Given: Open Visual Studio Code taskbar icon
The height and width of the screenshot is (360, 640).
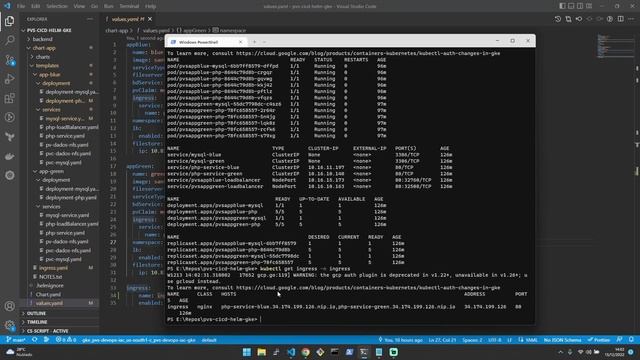Looking at the screenshot, I should (291, 352).
